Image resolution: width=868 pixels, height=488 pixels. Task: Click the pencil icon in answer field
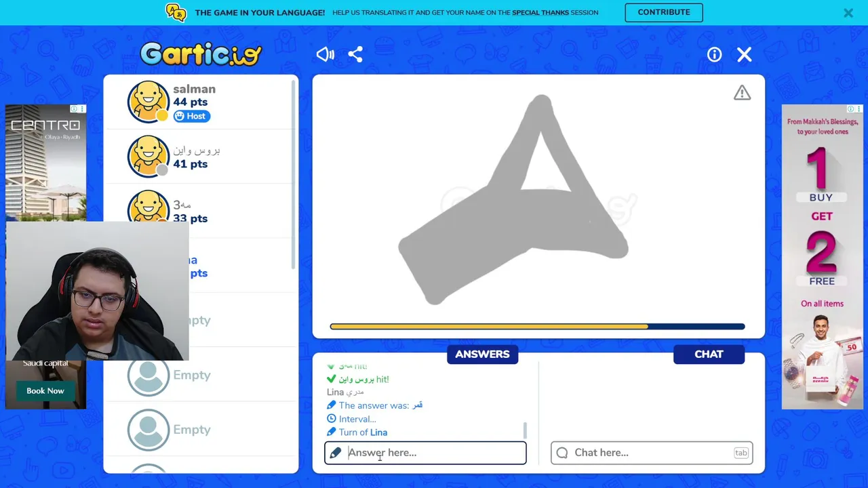(336, 453)
